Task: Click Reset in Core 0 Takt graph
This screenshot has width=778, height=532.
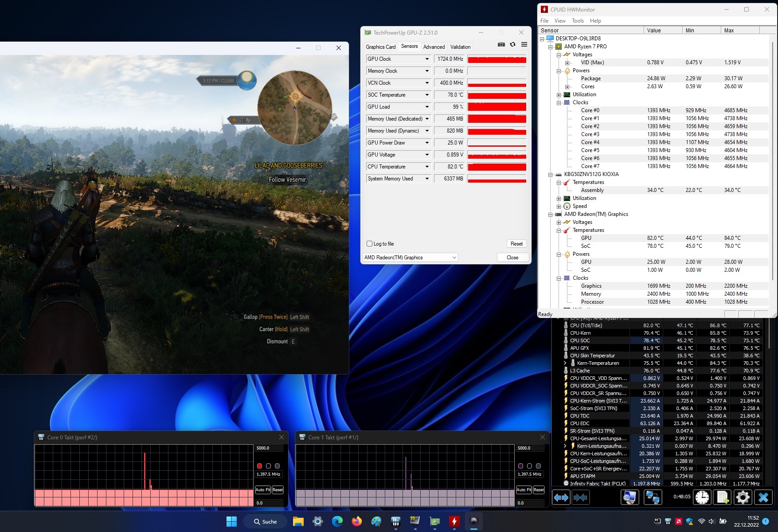Action: (x=278, y=490)
